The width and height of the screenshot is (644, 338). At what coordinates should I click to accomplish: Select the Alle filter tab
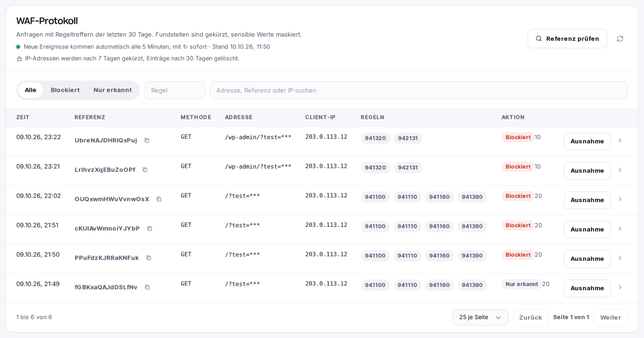31,90
